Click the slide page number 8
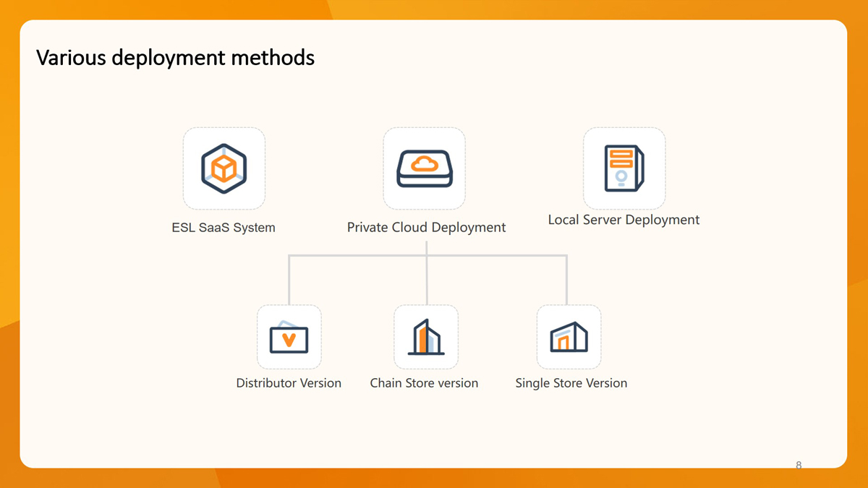This screenshot has width=868, height=488. tap(799, 465)
